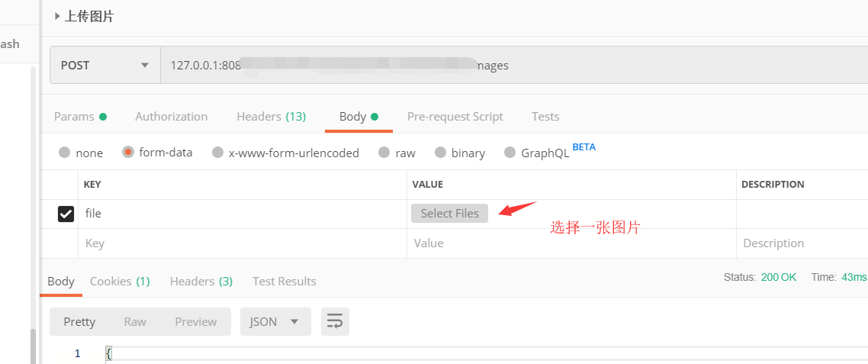Click the request URL field

tap(514, 66)
